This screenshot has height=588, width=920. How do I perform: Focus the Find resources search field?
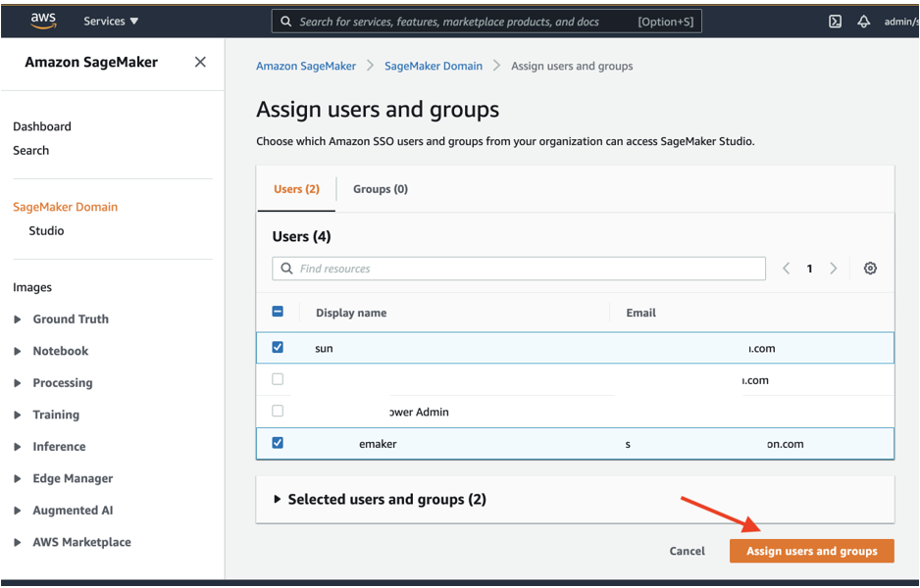point(519,269)
